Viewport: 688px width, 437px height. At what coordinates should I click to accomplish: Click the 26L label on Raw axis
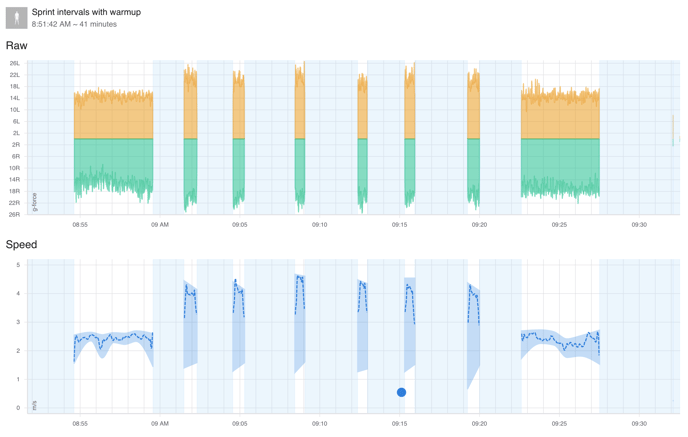tap(15, 64)
